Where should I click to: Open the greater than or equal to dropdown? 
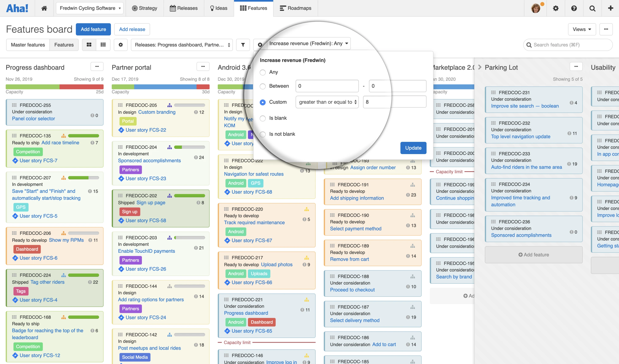coord(327,102)
